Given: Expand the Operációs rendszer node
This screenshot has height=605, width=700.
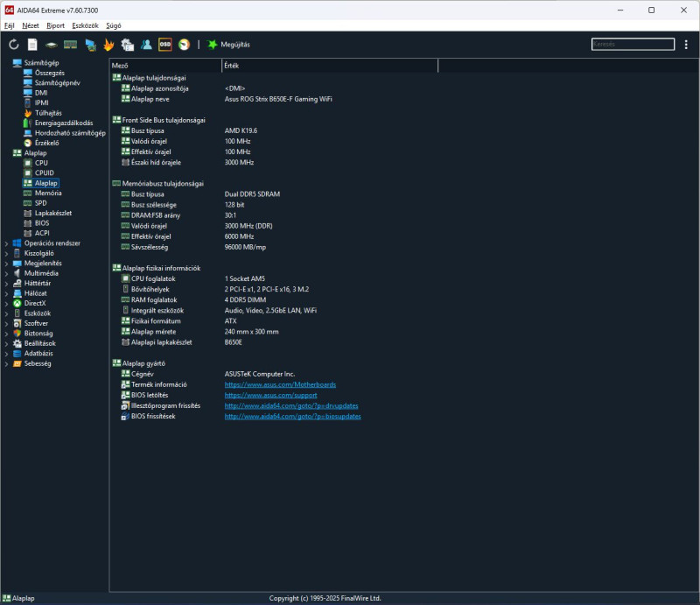Looking at the screenshot, I should pos(6,243).
